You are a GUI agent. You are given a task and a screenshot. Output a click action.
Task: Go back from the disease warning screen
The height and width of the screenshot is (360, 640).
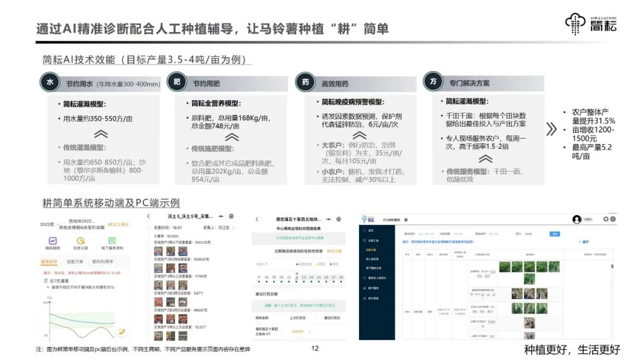(257, 219)
